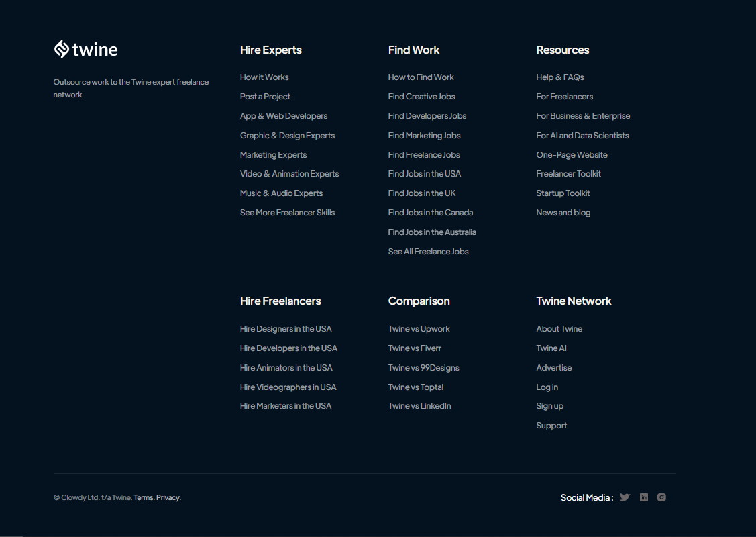Click Sign up
Viewport: 756px width, 537px height.
549,406
